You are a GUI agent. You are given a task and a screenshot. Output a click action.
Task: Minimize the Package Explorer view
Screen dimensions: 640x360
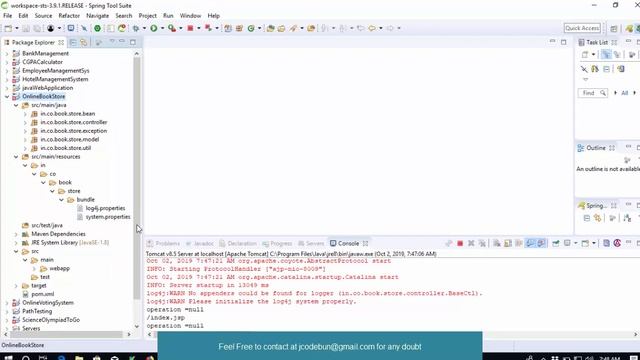pyautogui.click(x=122, y=42)
